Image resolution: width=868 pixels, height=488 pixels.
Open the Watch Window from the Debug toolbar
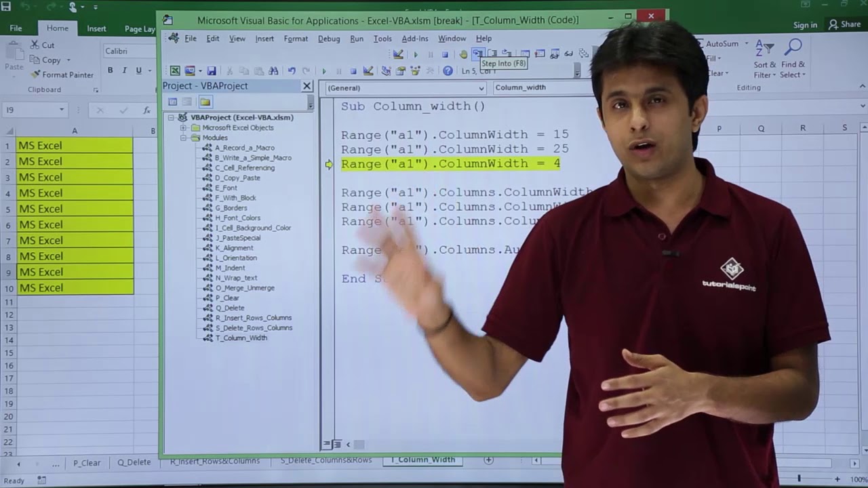point(555,54)
